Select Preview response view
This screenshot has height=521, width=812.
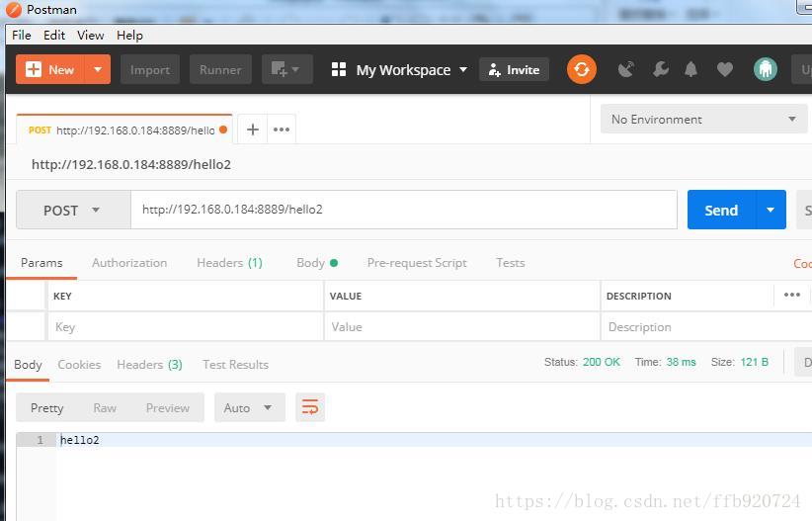click(x=168, y=407)
